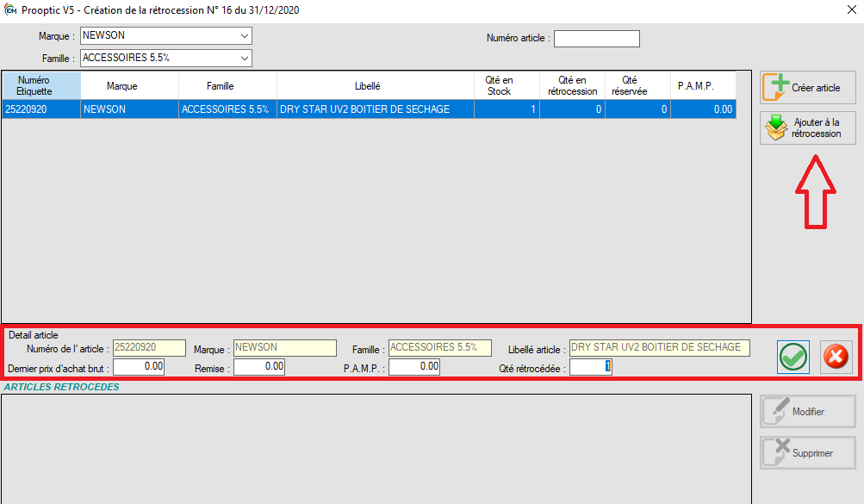This screenshot has width=864, height=504.
Task: Click ACCESSOIRES 5.5% cell in the article row
Action: tap(227, 109)
